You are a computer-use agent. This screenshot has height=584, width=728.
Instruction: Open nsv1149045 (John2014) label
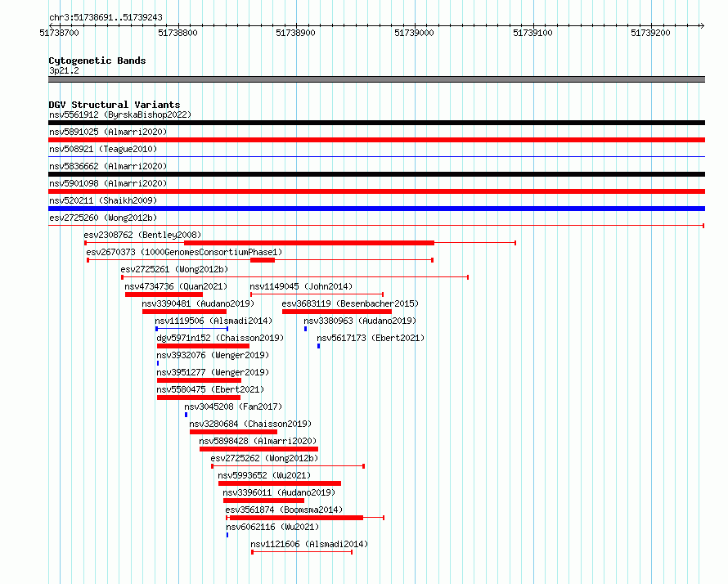click(301, 286)
